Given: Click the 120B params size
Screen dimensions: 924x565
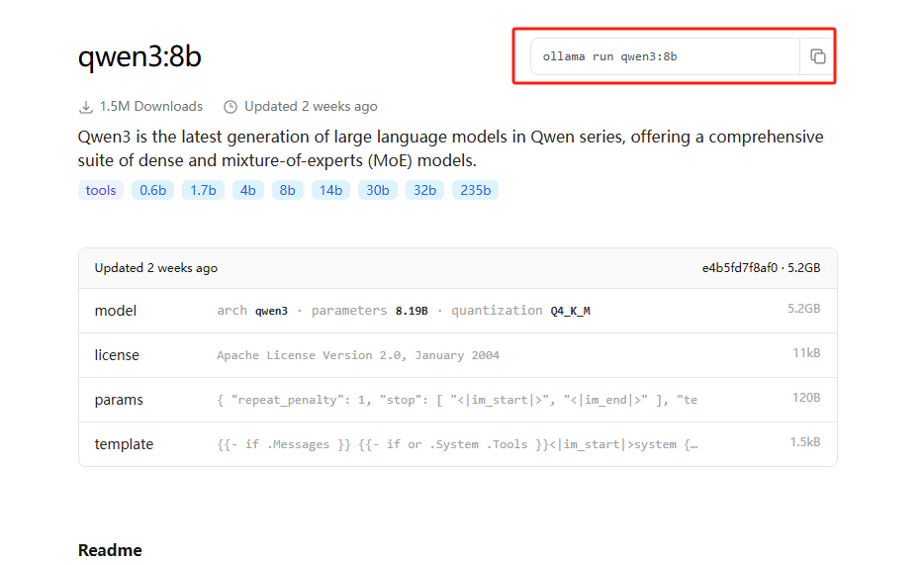Looking at the screenshot, I should 806,398.
